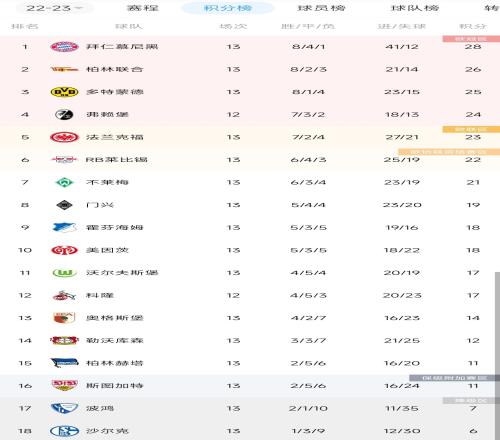Click the Augsburg club logo
The width and height of the screenshot is (500, 440).
point(64,318)
